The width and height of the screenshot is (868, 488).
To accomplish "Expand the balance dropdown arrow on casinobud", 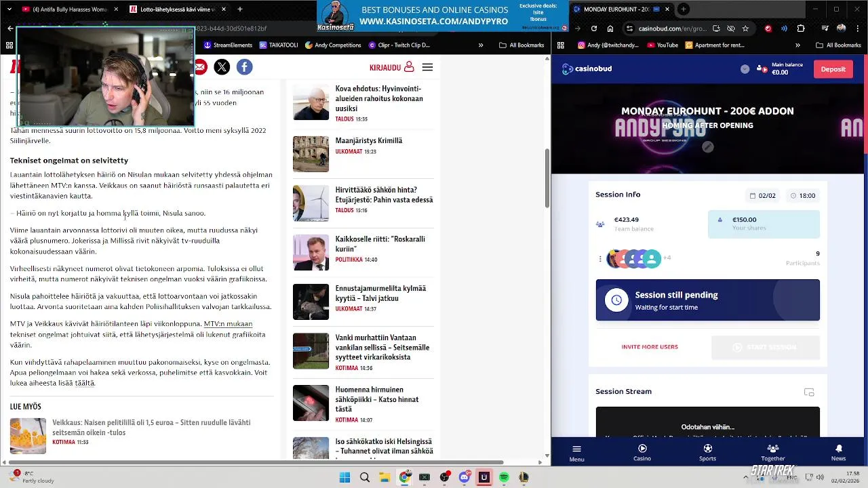I will pyautogui.click(x=745, y=68).
